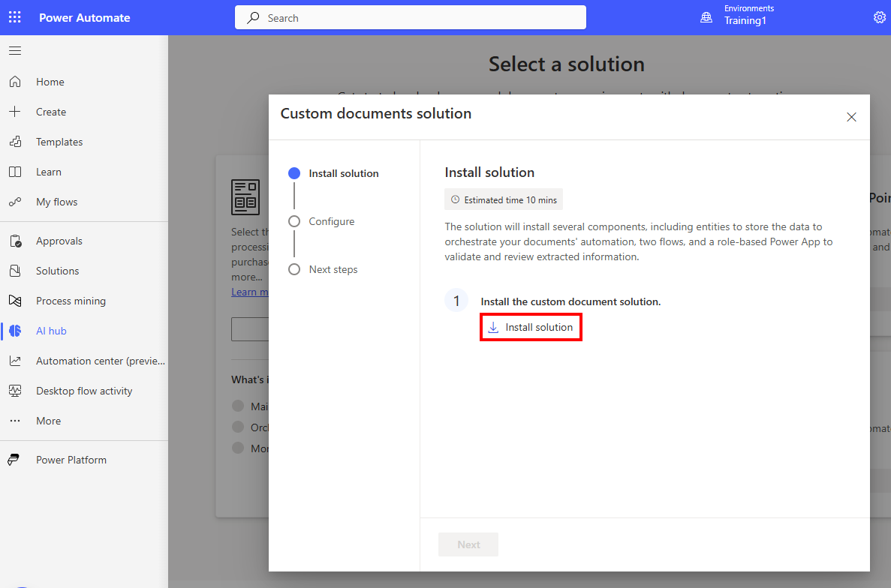Open the settings gear icon
The image size is (891, 588).
click(879, 17)
